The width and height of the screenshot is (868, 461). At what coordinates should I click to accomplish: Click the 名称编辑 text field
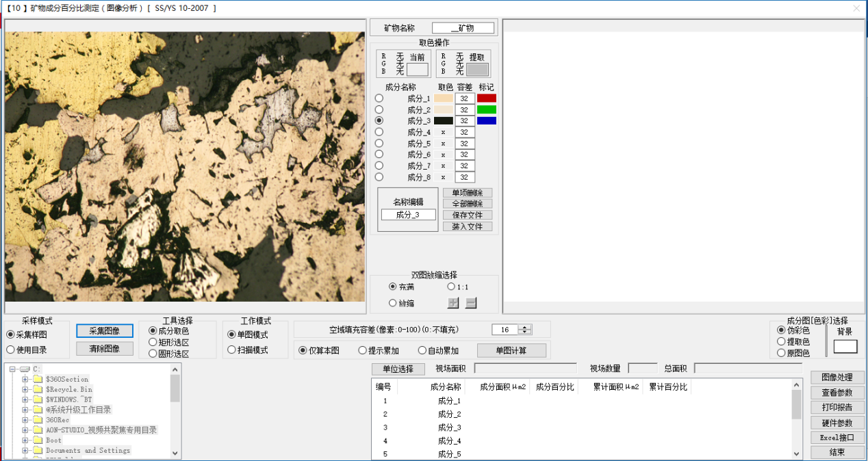point(408,215)
